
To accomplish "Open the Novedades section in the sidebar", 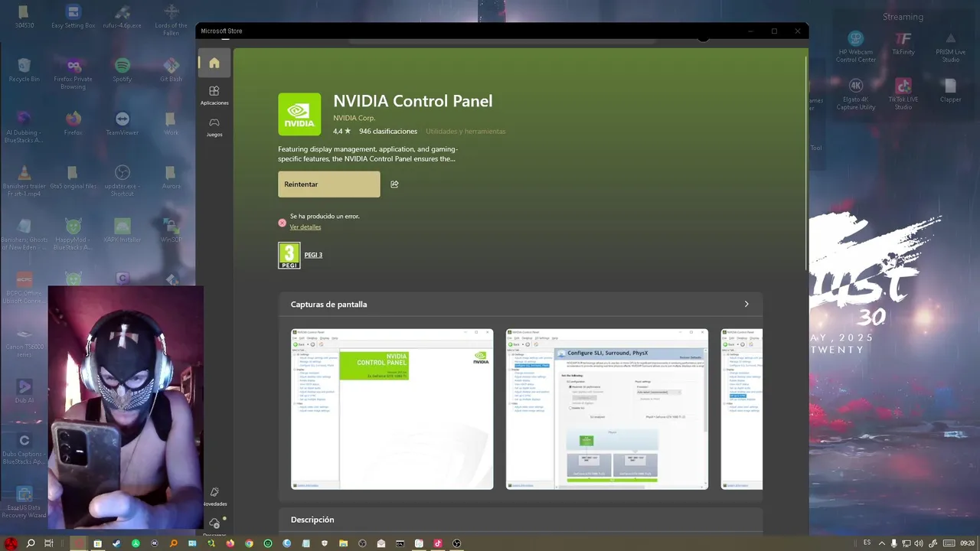I will coord(214,496).
